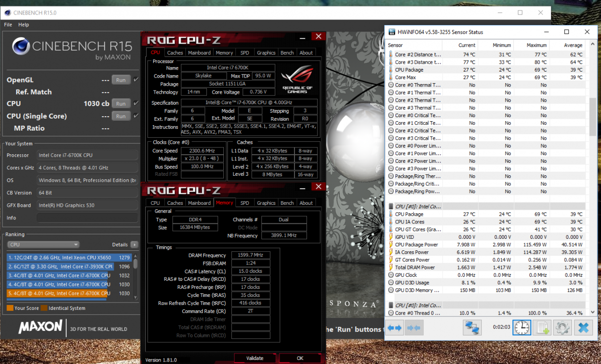Open Bench tab in CPU-Z Processor window
Screen dimensions: 601x364
287,53
